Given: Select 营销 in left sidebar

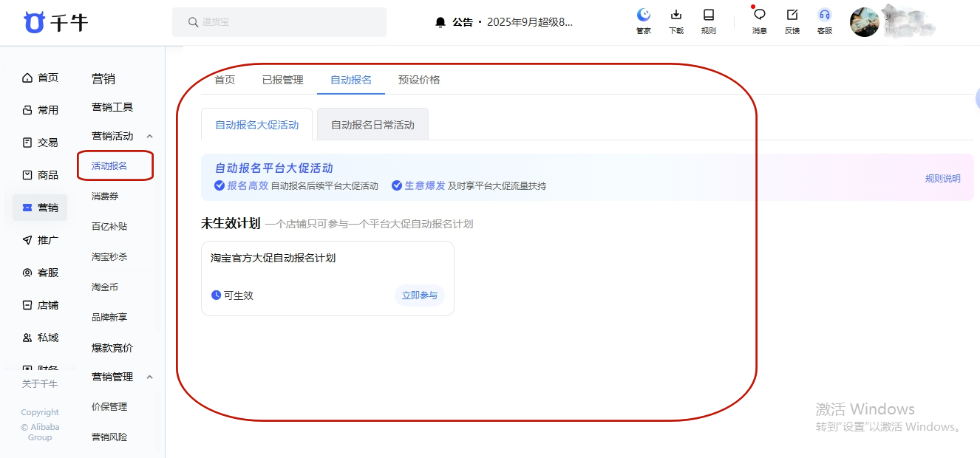Looking at the screenshot, I should (40, 208).
